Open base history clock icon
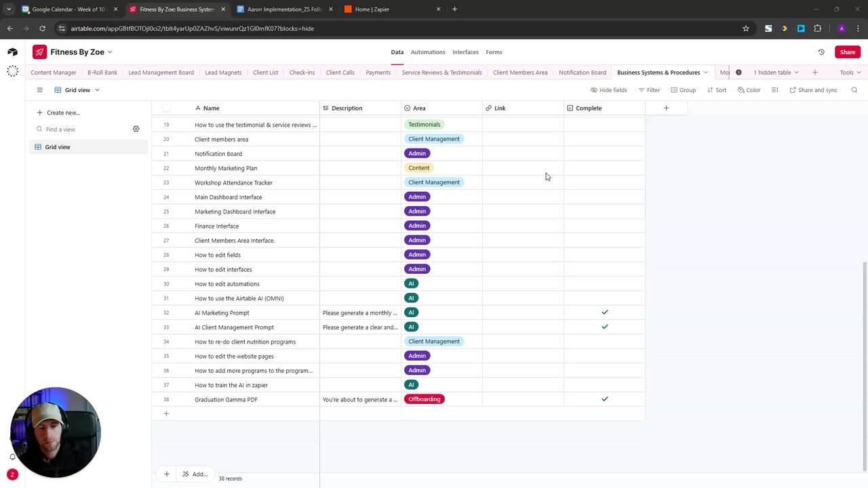This screenshot has height=488, width=868. click(821, 52)
